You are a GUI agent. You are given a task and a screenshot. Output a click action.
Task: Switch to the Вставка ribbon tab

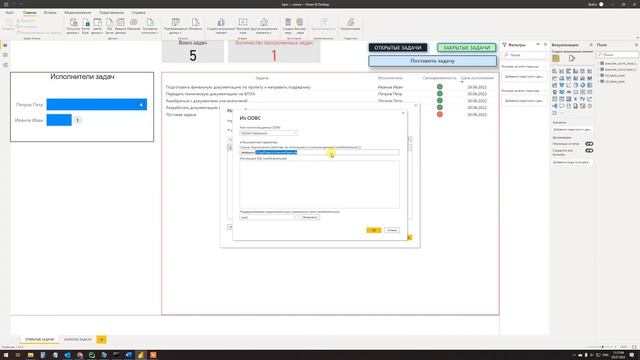[x=50, y=13]
